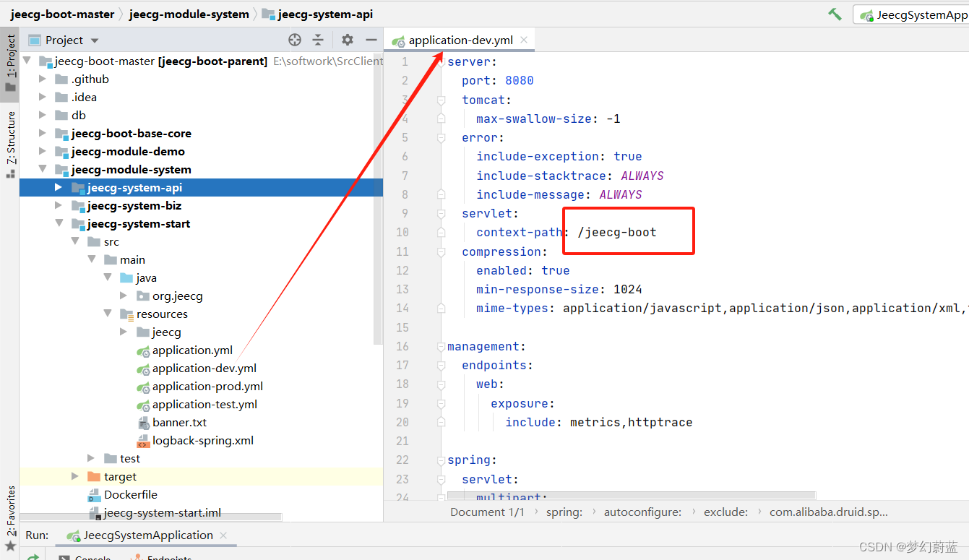Viewport: 969px width, 560px height.
Task: Select application-prod.yml file
Action: point(207,386)
